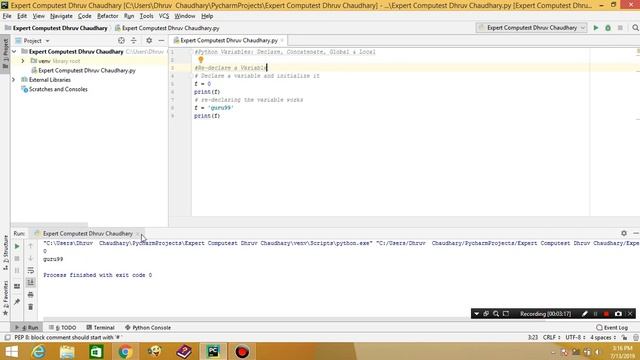Run the script with the green toolbar play button

coord(596,28)
